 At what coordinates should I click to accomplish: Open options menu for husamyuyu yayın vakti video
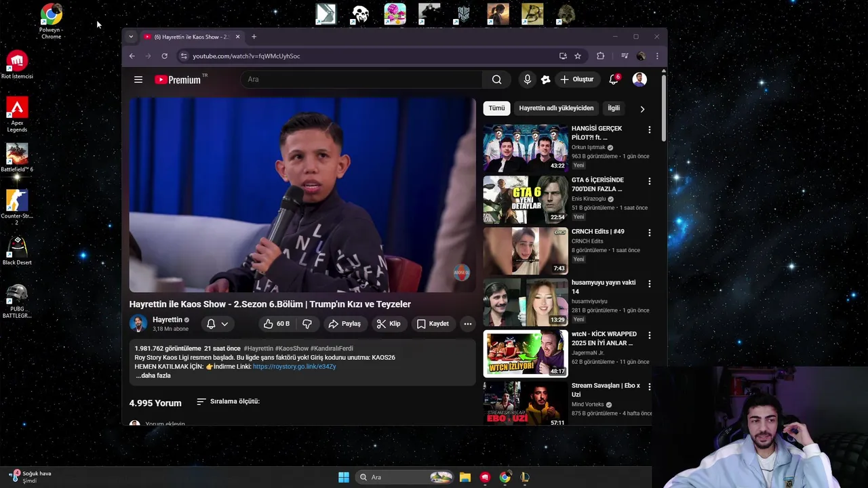649,283
